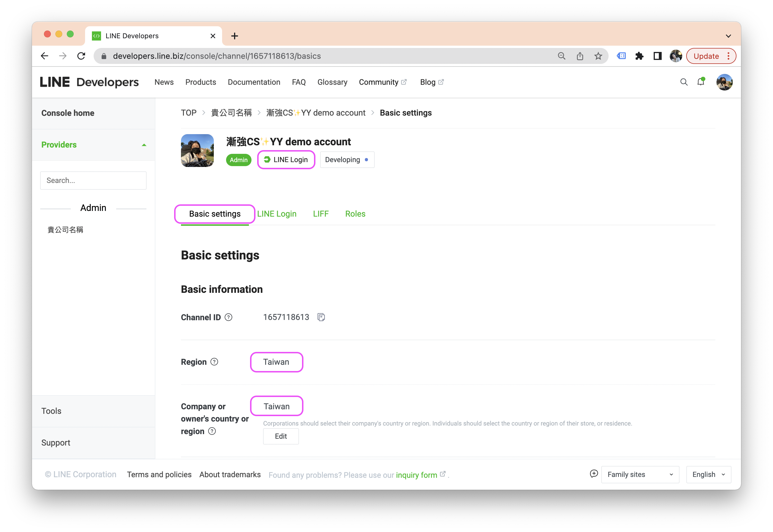Viewport: 773px width, 532px height.
Task: Open the site search magnifier icon
Action: tap(684, 82)
